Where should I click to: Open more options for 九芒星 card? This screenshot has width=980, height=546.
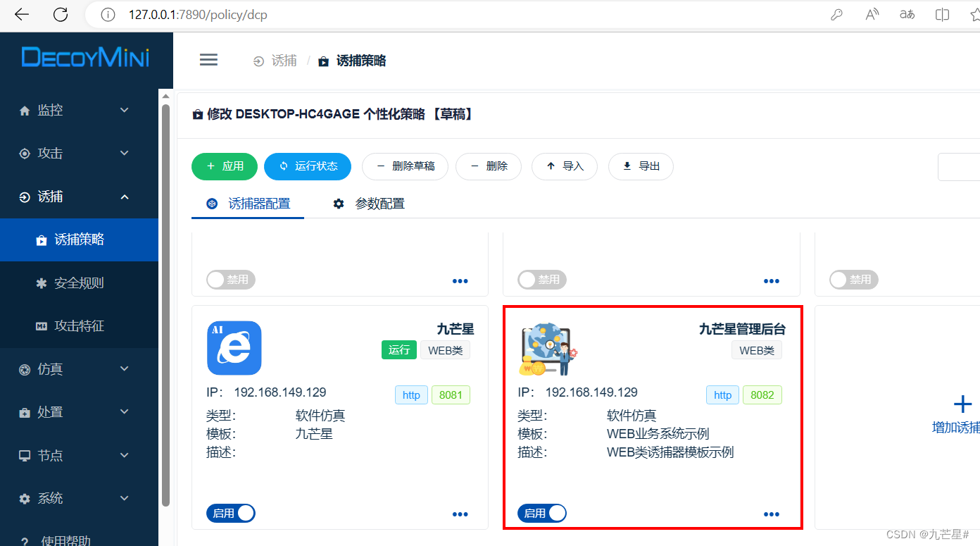coord(460,515)
